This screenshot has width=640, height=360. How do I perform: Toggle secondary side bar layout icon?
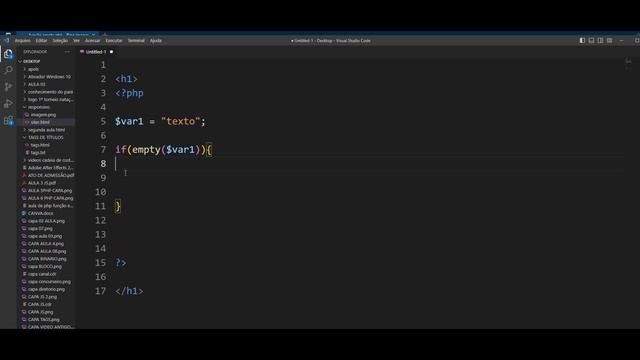pos(600,40)
